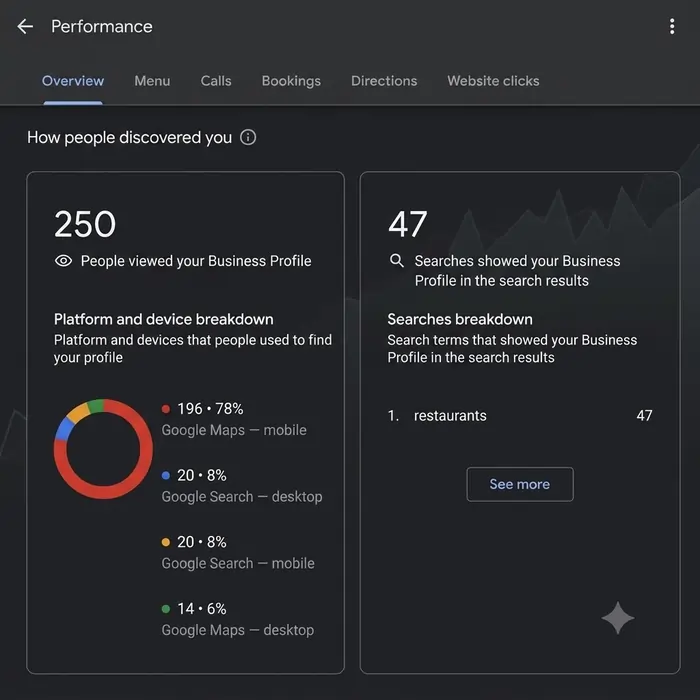The width and height of the screenshot is (700, 700).
Task: Click "How people discovered you" heading
Action: [129, 138]
